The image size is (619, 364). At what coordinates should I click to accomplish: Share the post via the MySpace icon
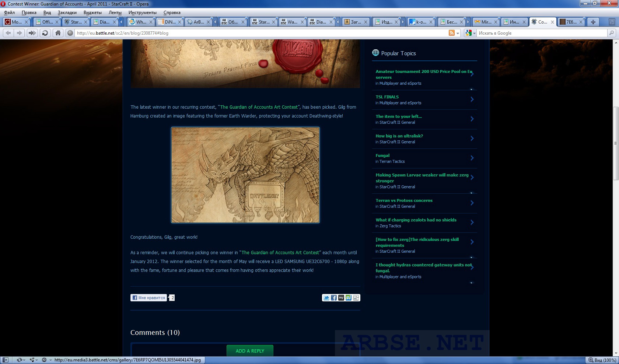(341, 298)
